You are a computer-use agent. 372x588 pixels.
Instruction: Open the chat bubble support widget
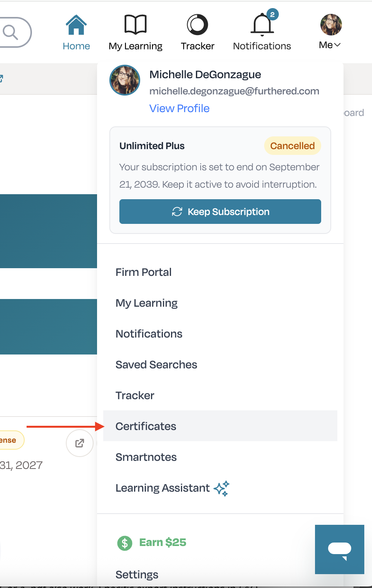coord(340,549)
